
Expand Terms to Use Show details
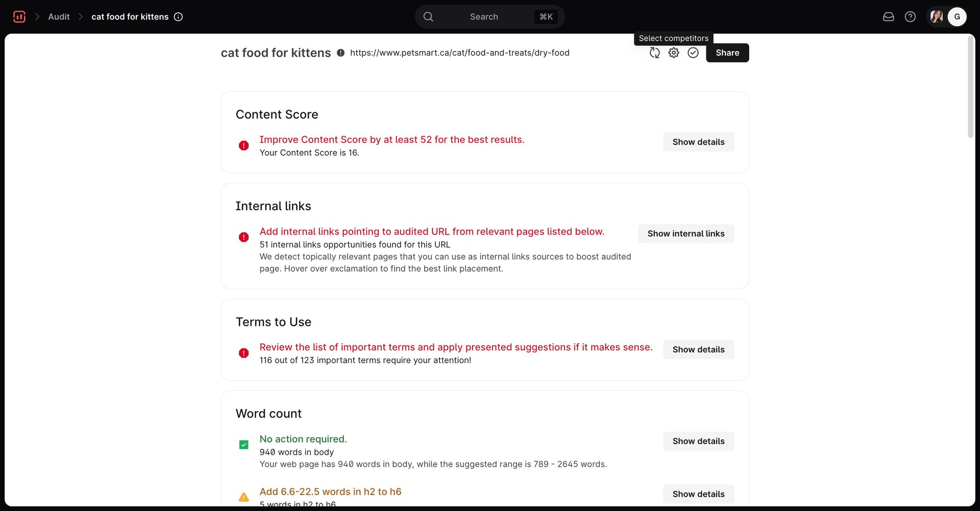click(x=698, y=350)
